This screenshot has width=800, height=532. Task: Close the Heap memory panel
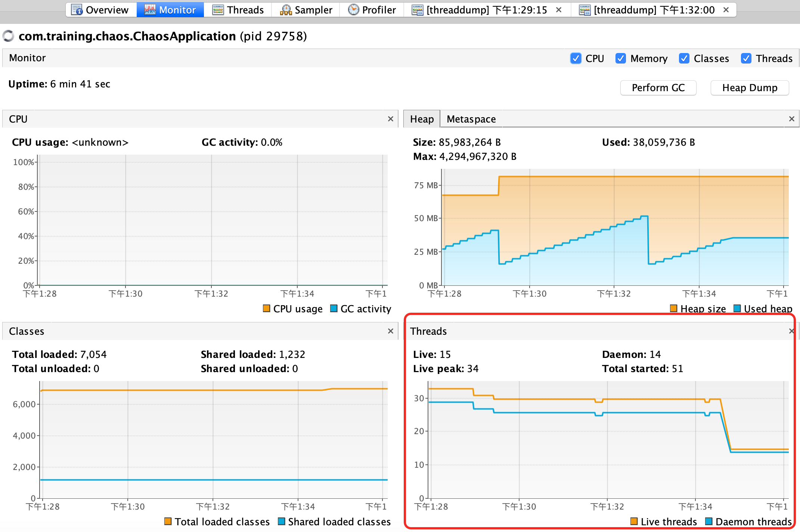click(791, 119)
